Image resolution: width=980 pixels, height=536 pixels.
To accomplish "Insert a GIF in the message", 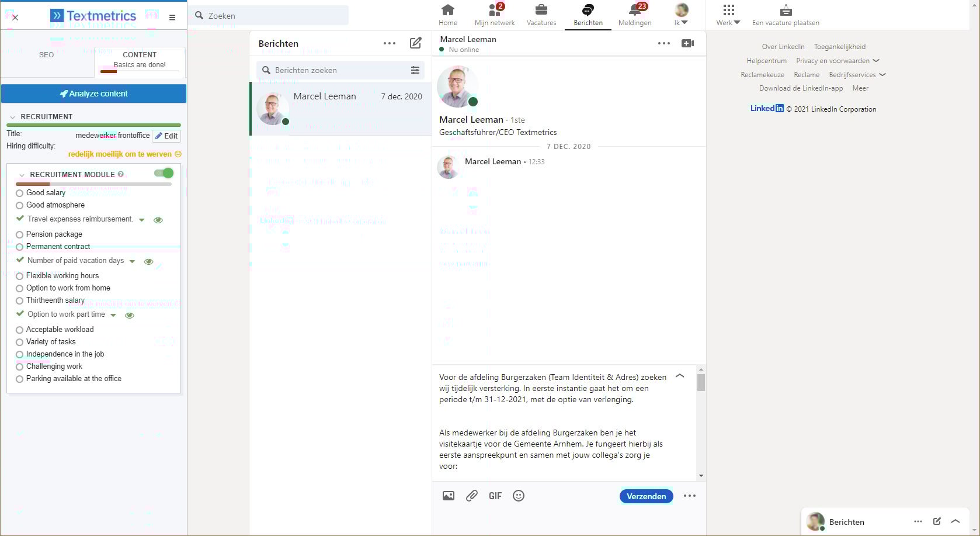I will [495, 496].
